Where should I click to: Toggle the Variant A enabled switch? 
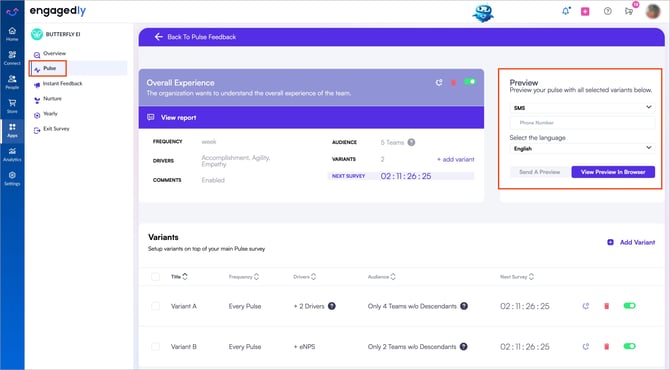tap(629, 305)
